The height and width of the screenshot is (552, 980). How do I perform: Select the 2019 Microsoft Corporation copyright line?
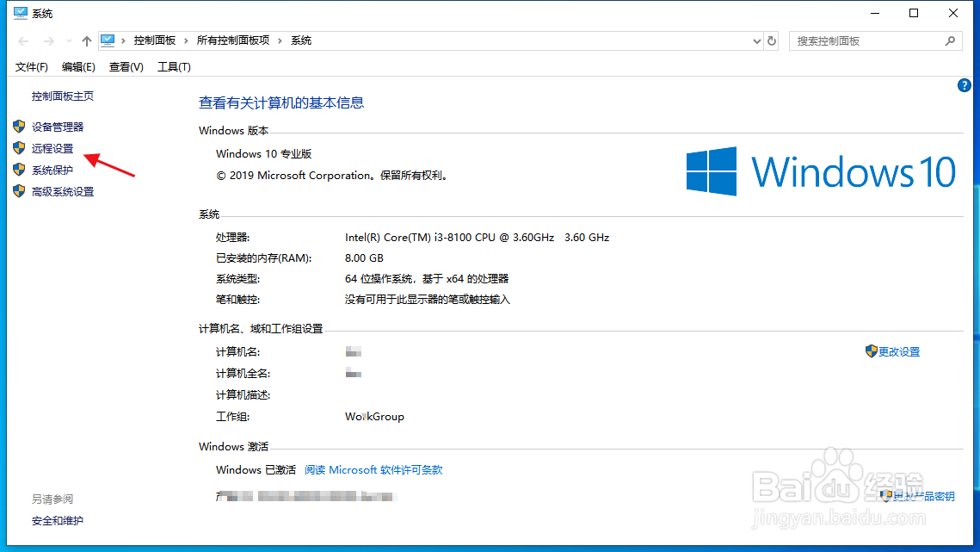coord(333,176)
